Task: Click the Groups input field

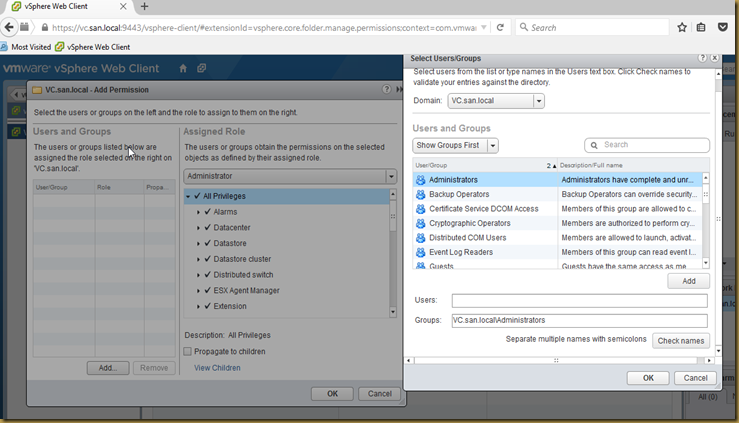Action: click(579, 320)
